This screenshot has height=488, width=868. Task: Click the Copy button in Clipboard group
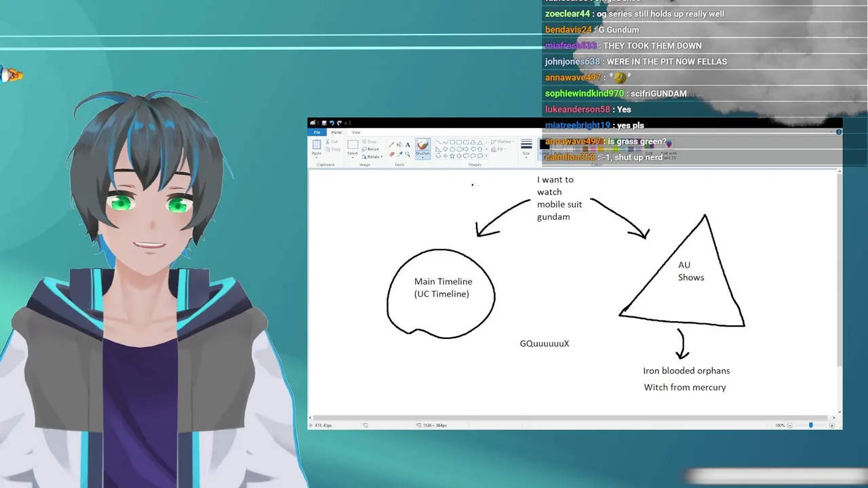pos(333,149)
